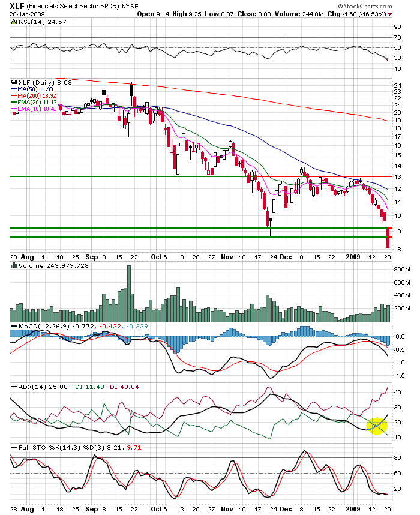Click the Chg -1.60 (-16.53%) value
This screenshot has width=420, height=515.
[356, 14]
